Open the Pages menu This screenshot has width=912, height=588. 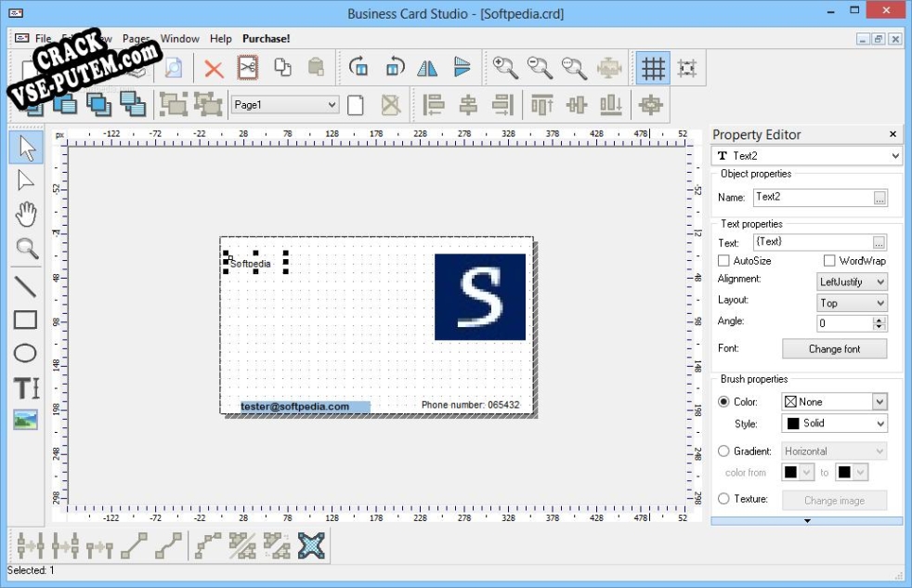click(x=137, y=38)
